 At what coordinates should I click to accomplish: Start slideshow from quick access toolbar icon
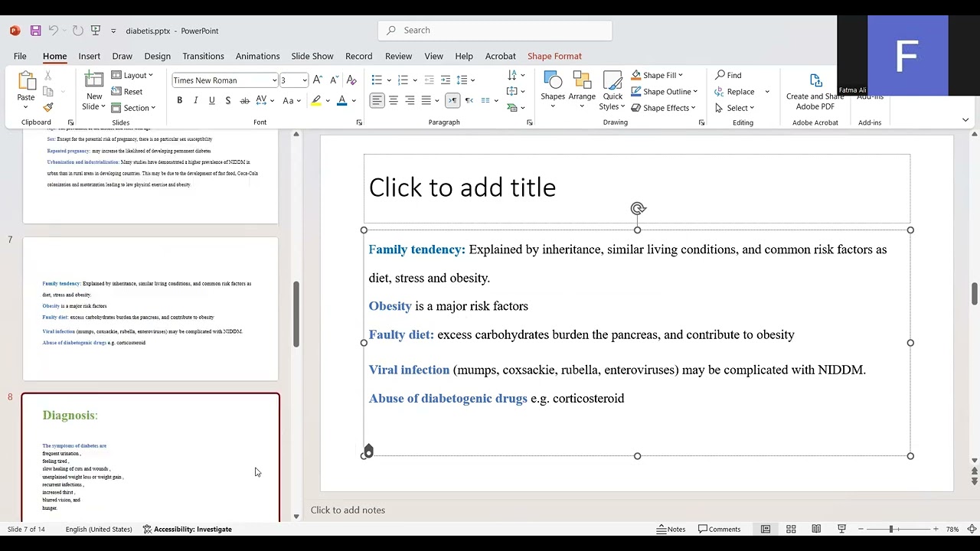(x=96, y=31)
